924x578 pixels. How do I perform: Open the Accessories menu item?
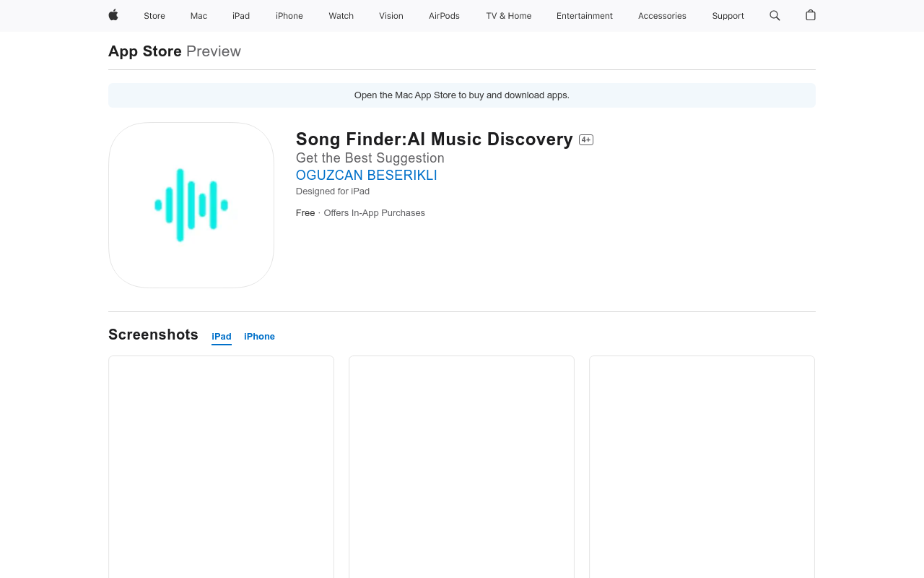click(x=662, y=16)
